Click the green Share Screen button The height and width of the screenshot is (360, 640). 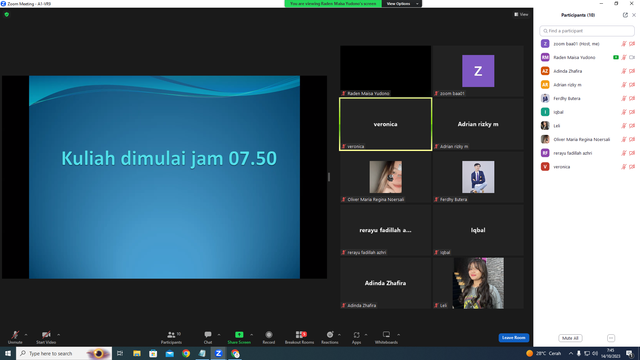(239, 337)
